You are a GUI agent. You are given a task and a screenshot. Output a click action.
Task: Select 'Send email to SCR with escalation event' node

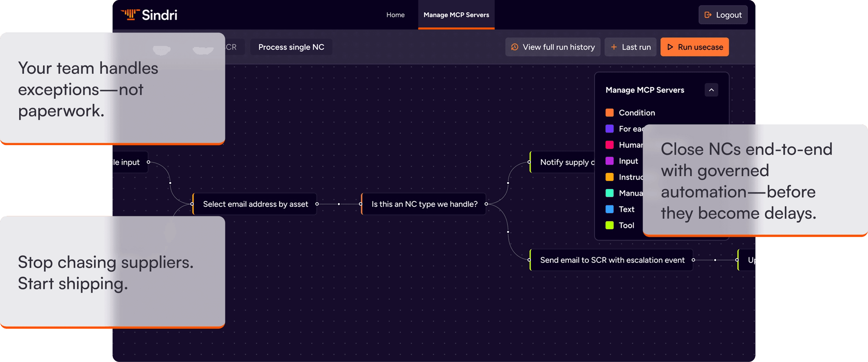tap(612, 260)
